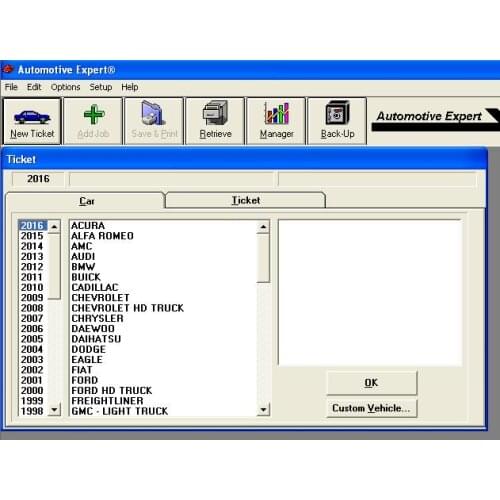The width and height of the screenshot is (500, 500).
Task: Select year 2007 in the list
Action: point(32,318)
